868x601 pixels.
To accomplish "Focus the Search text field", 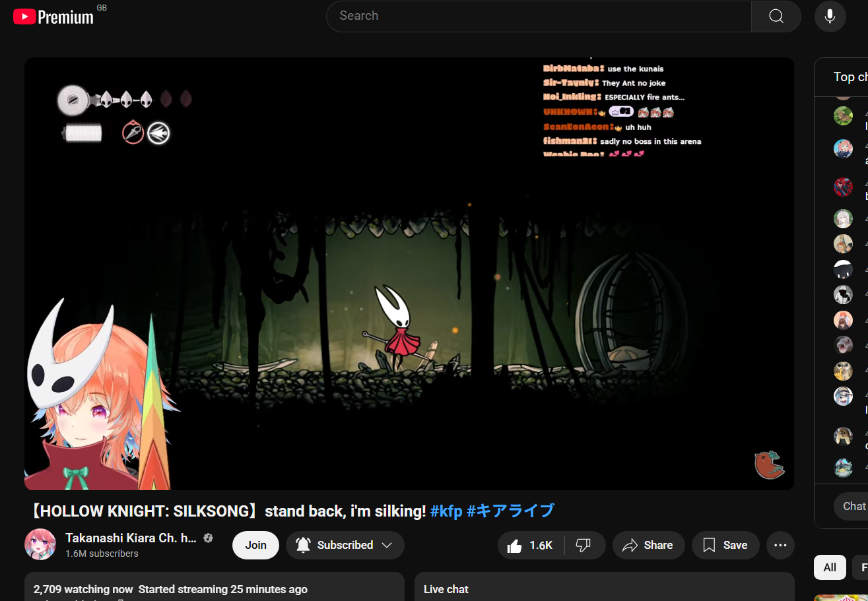I will click(x=539, y=16).
